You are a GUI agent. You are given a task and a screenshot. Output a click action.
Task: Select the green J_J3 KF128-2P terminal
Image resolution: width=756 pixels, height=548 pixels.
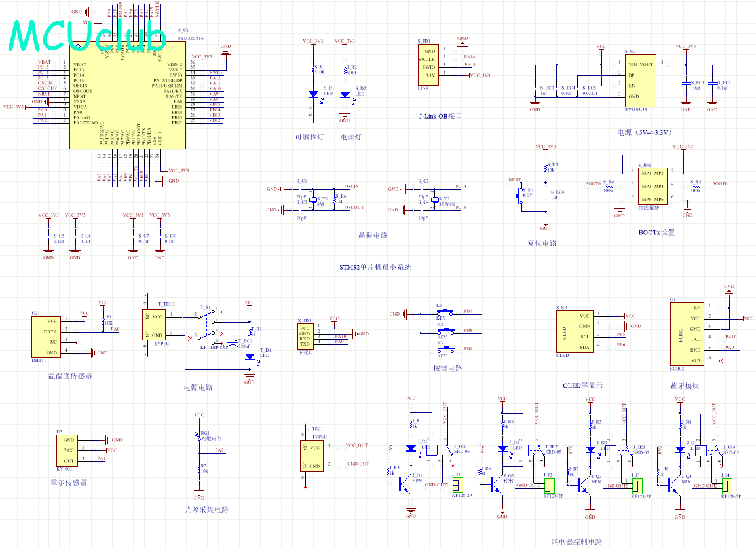pos(637,485)
